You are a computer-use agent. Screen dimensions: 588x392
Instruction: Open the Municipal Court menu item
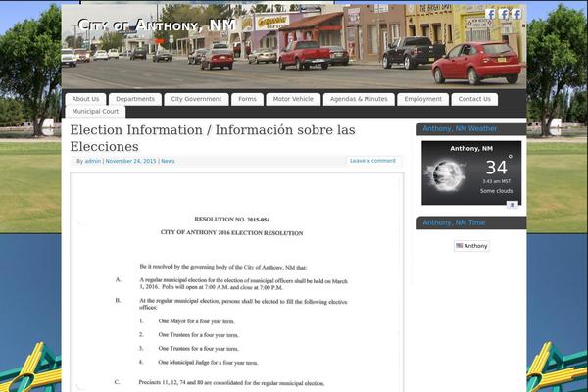pos(95,112)
